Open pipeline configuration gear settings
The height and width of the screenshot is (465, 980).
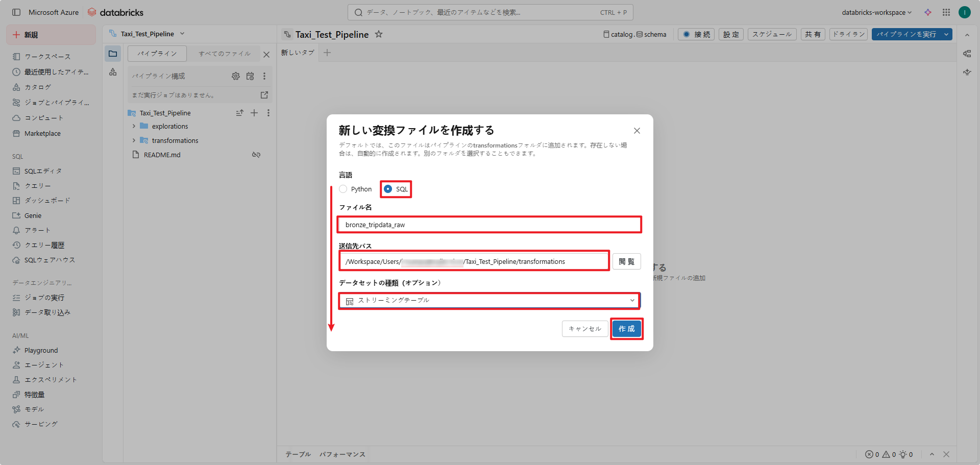(235, 76)
